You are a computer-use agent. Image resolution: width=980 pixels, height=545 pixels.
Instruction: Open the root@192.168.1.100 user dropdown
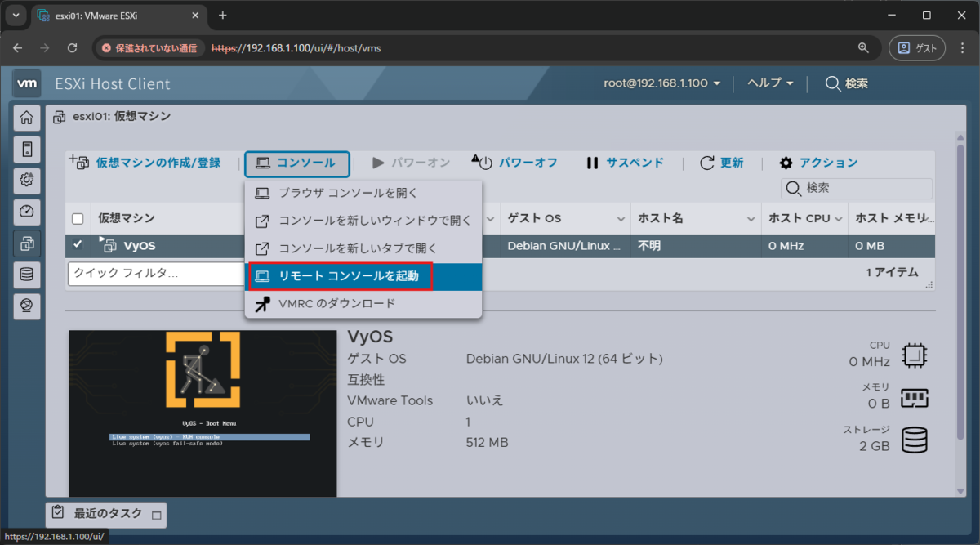pyautogui.click(x=661, y=83)
